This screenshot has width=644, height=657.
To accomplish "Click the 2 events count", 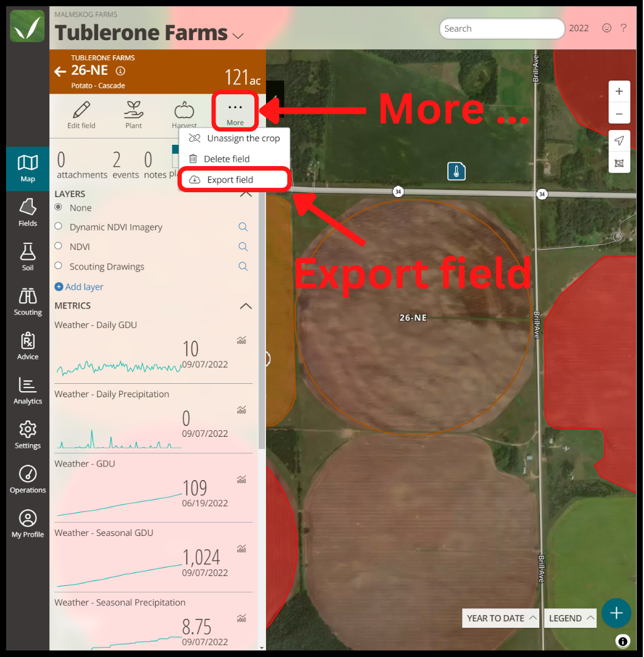I will click(x=125, y=165).
